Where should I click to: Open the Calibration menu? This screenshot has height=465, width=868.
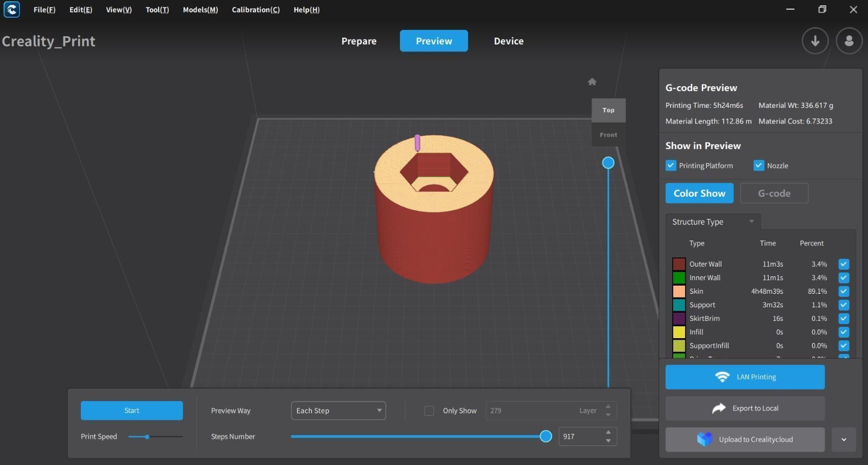tap(256, 10)
